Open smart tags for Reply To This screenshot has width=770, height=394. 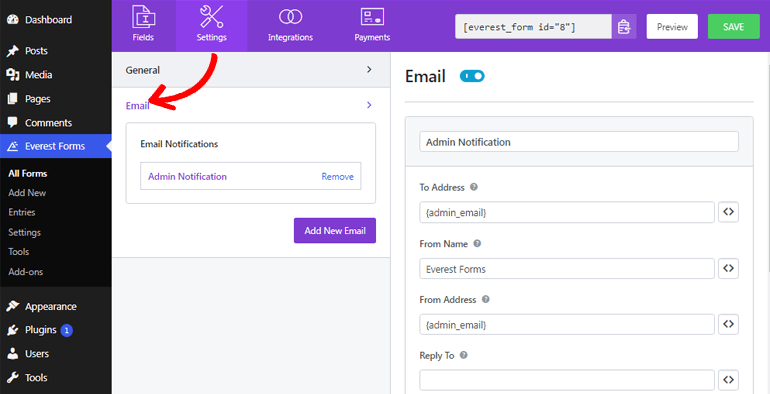[x=728, y=380]
